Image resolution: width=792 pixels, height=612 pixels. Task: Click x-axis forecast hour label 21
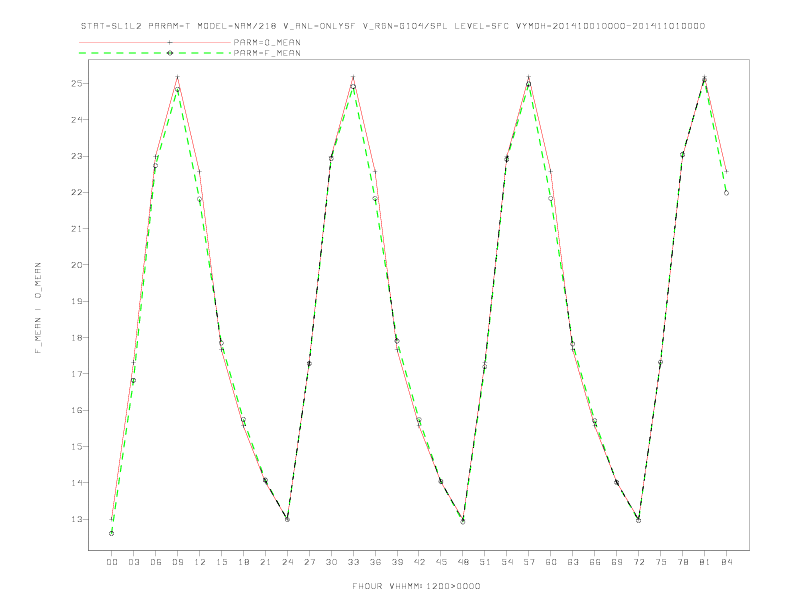pos(265,562)
